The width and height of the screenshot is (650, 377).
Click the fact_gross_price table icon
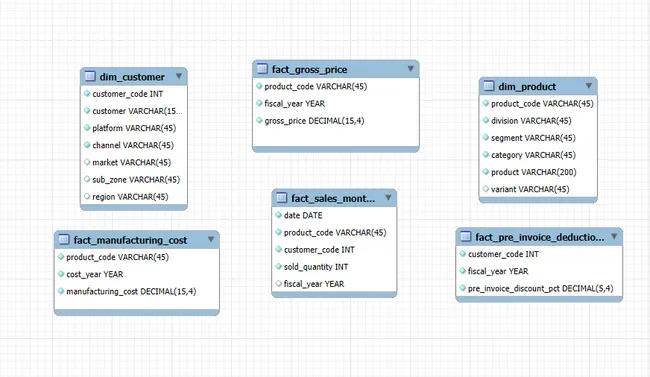pos(262,68)
